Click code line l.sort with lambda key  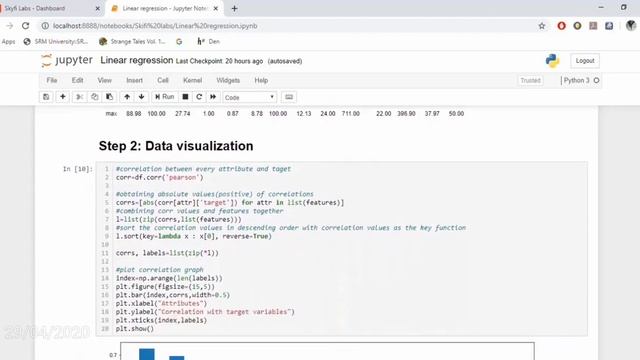coord(193,236)
